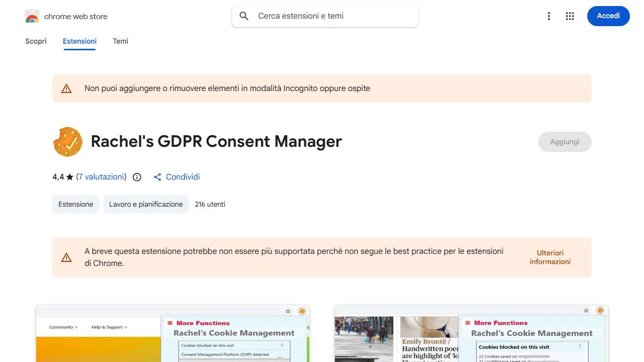
Task: Switch to the Scopri tab
Action: tap(36, 41)
